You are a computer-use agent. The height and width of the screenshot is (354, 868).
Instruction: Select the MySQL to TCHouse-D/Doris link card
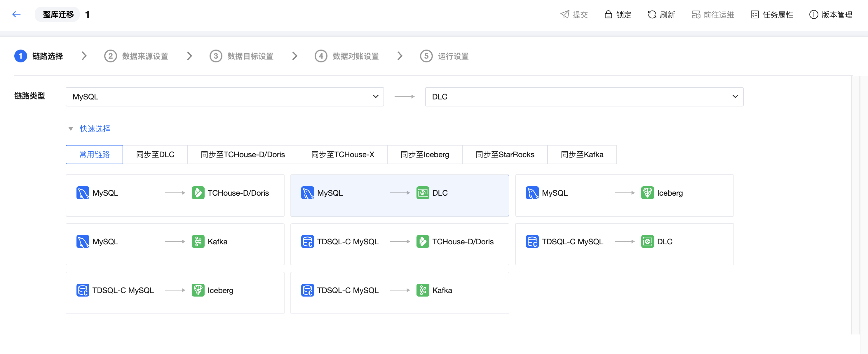tap(175, 195)
